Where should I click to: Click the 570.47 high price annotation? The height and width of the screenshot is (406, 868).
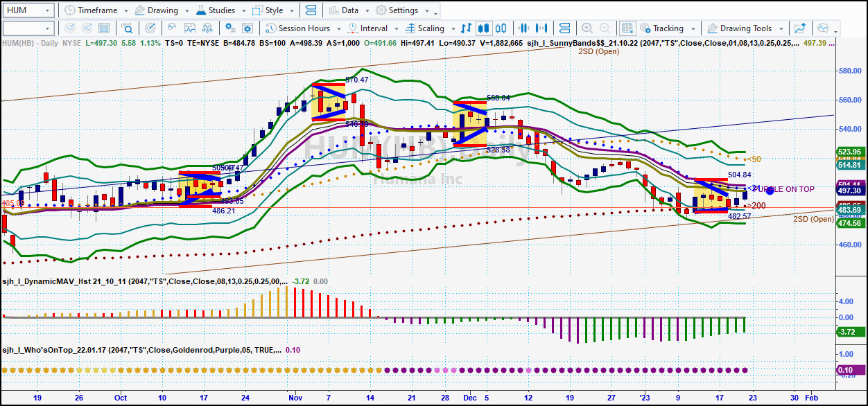[356, 80]
